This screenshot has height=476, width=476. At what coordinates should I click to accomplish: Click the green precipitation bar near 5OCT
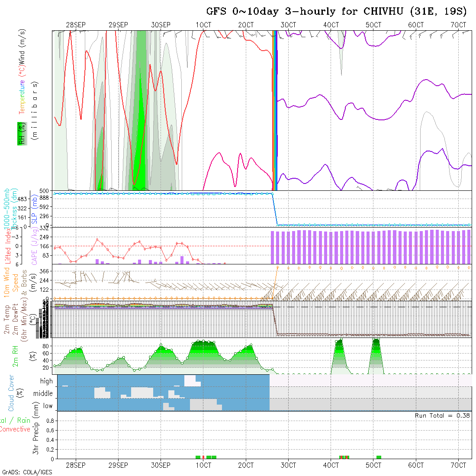pos(379,457)
